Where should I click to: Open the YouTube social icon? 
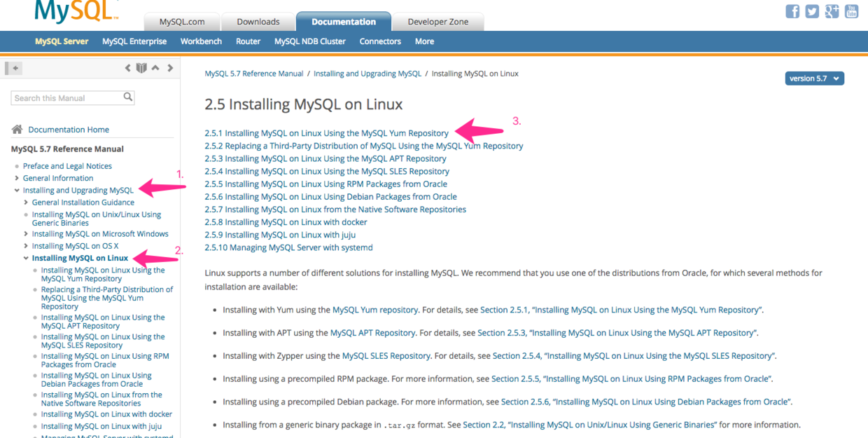(851, 11)
